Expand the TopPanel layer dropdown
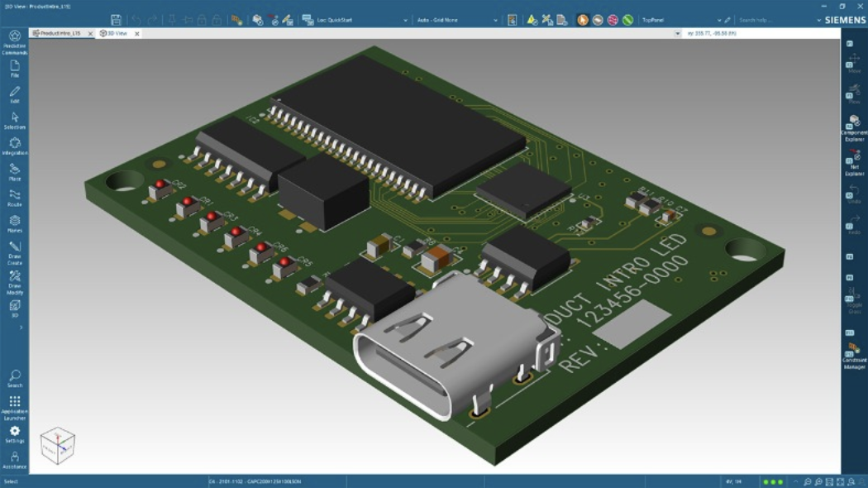 pos(718,20)
